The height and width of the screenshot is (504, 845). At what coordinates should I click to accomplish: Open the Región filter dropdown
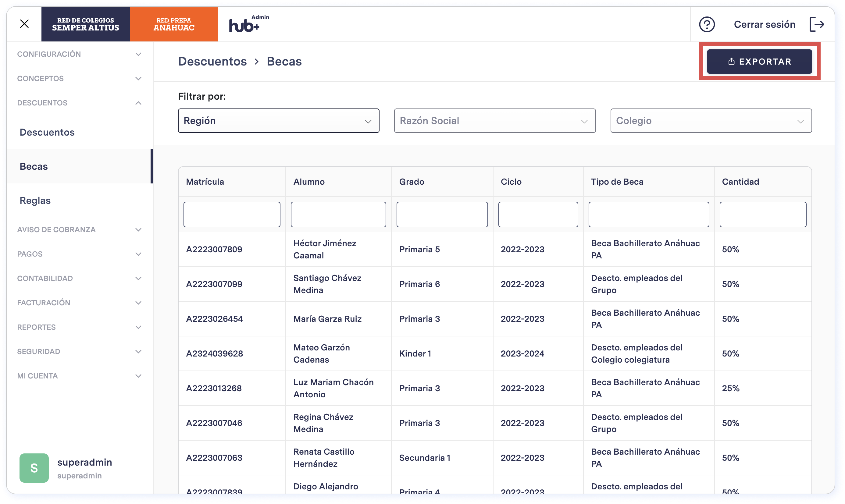tap(279, 121)
